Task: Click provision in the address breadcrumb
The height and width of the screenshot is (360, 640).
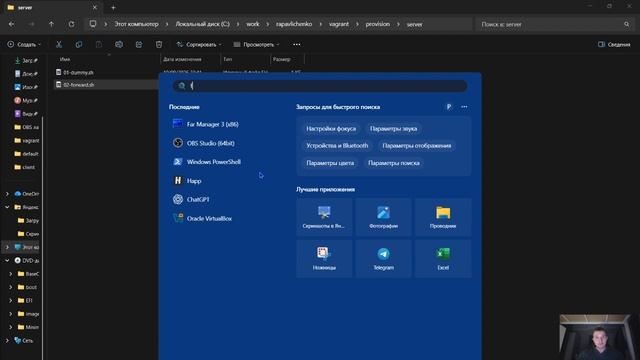Action: (378, 24)
